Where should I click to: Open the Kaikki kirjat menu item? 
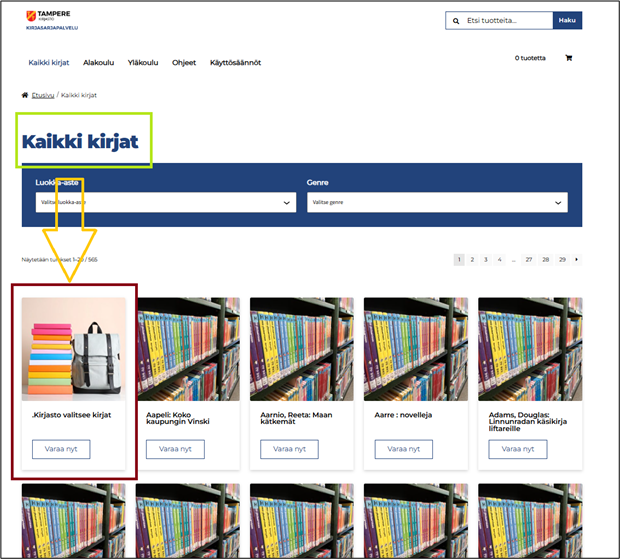pyautogui.click(x=48, y=62)
